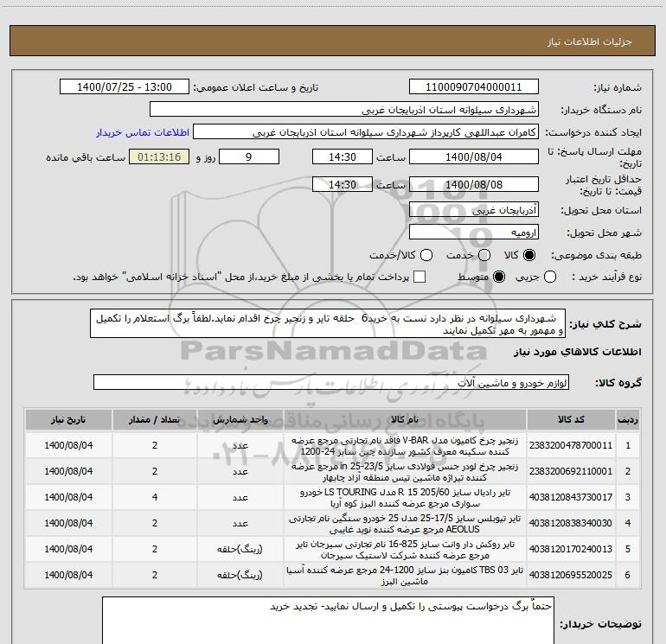Click item code 2383200692110001
This screenshot has width=666, height=644.
pyautogui.click(x=571, y=471)
